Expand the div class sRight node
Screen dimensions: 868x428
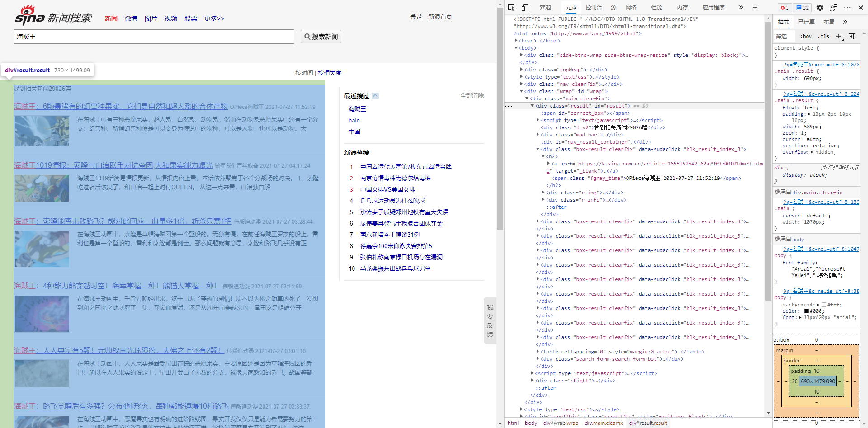532,381
